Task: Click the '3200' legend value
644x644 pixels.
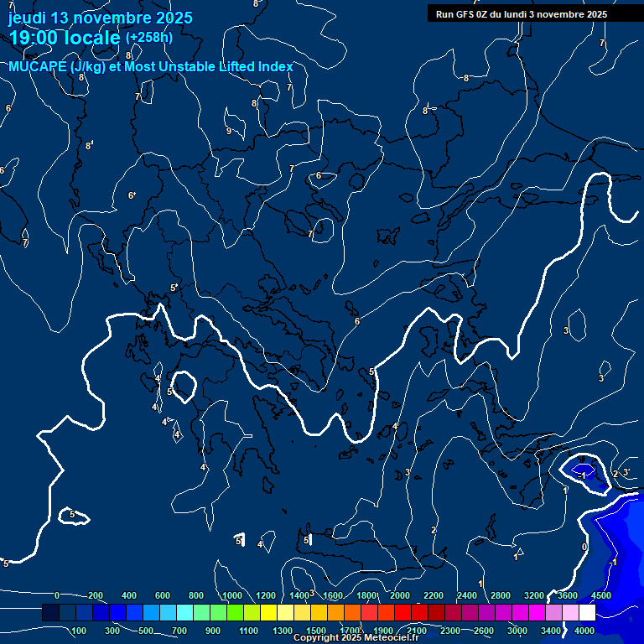Action: point(534,595)
